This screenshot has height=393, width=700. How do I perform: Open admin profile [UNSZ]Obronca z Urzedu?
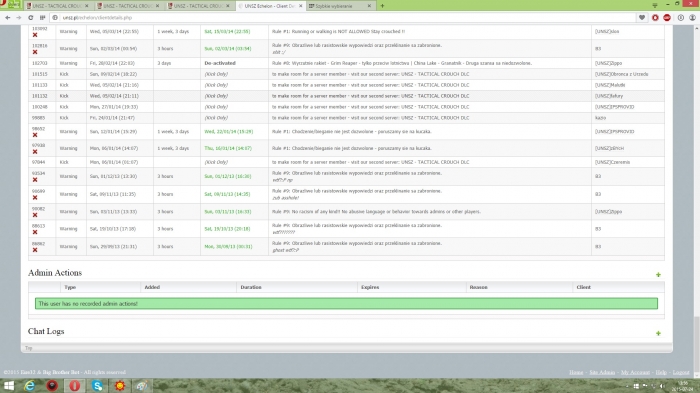621,74
